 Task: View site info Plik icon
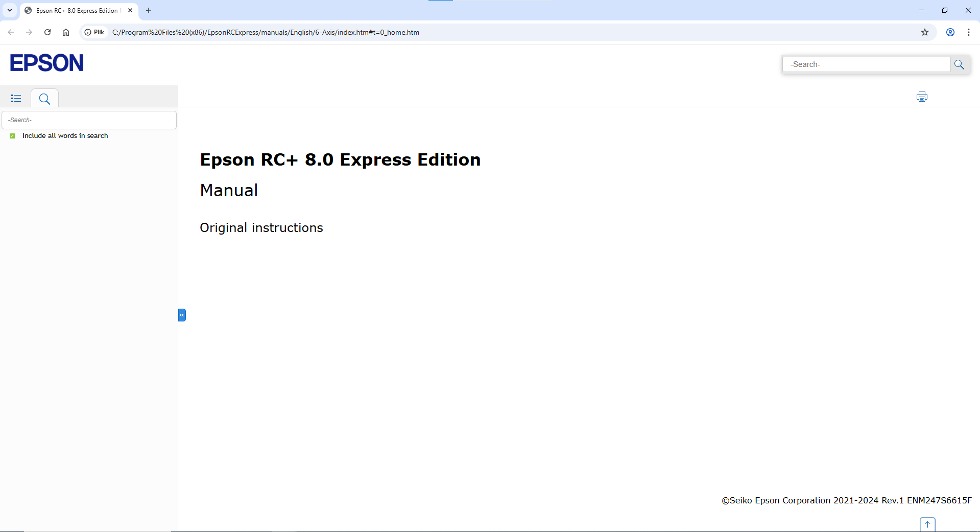pos(94,32)
